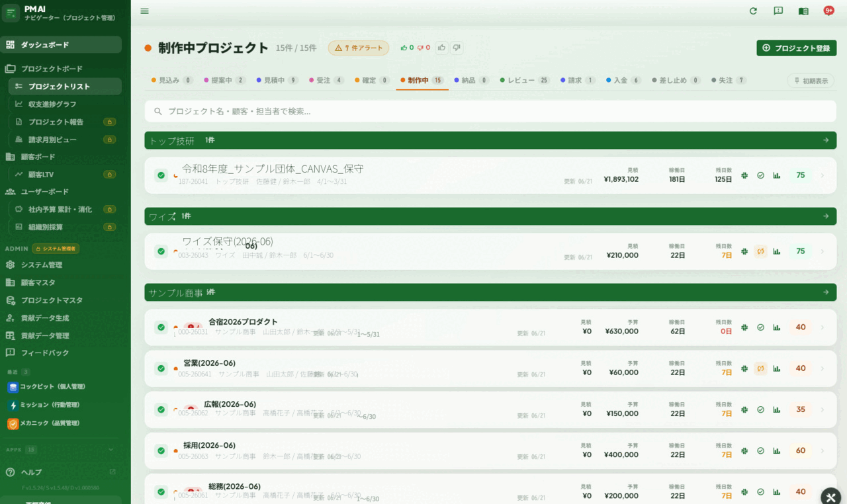Toggle the green check on the CANVAS_保守 row

point(161,175)
